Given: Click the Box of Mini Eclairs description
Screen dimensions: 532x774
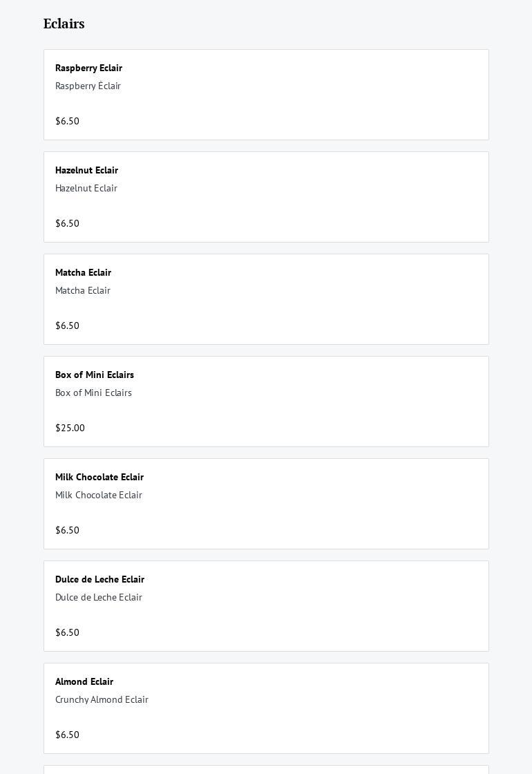Looking at the screenshot, I should pyautogui.click(x=93, y=393).
